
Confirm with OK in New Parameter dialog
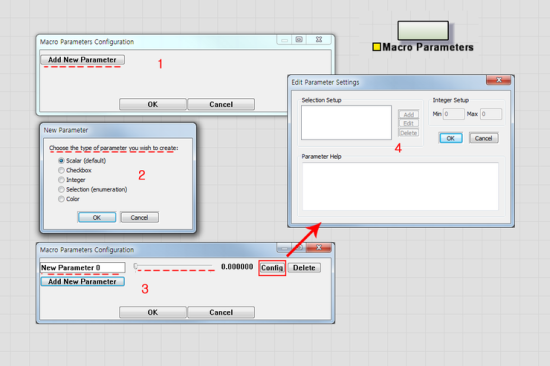97,218
